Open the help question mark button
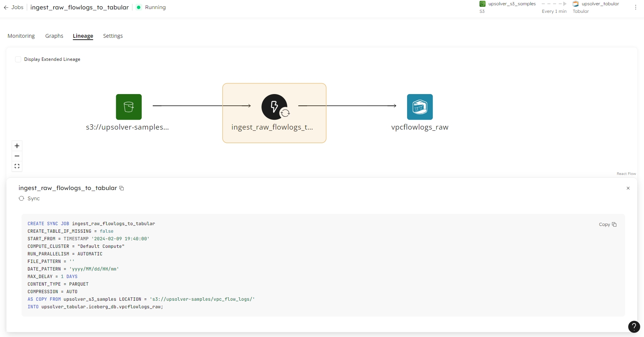This screenshot has height=337, width=644. [634, 327]
